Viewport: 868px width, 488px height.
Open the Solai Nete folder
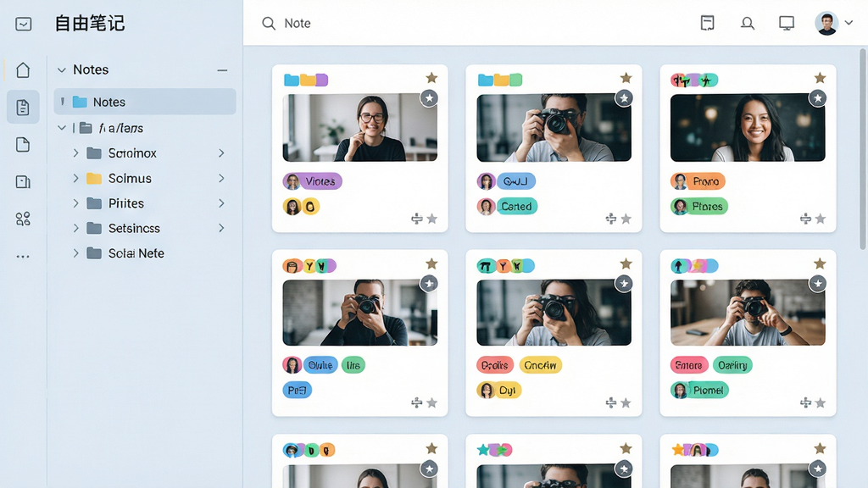coord(125,252)
